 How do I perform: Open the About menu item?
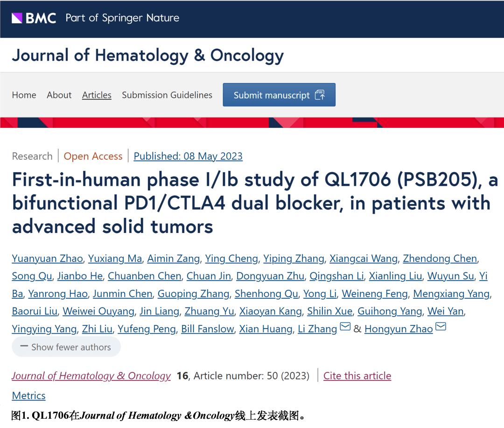(x=59, y=95)
